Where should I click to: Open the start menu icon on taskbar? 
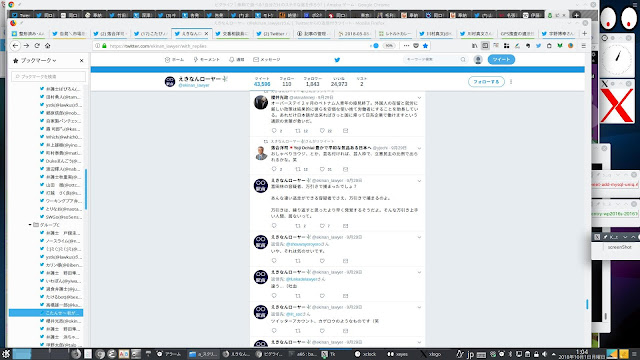[x=5, y=354]
